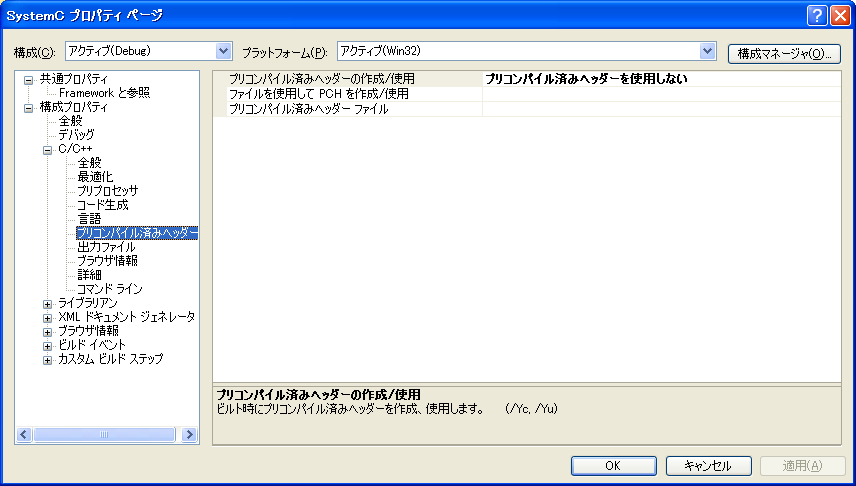Viewport: 856px width, 486px height.
Task: Select the 最適化 tree item
Action: pyautogui.click(x=95, y=177)
